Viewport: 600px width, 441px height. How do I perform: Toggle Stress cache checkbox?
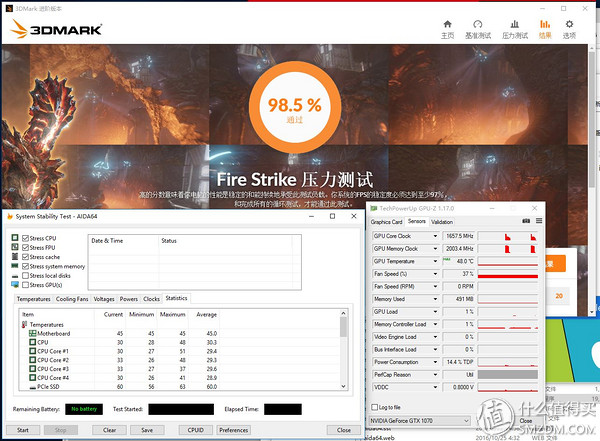pyautogui.click(x=25, y=257)
